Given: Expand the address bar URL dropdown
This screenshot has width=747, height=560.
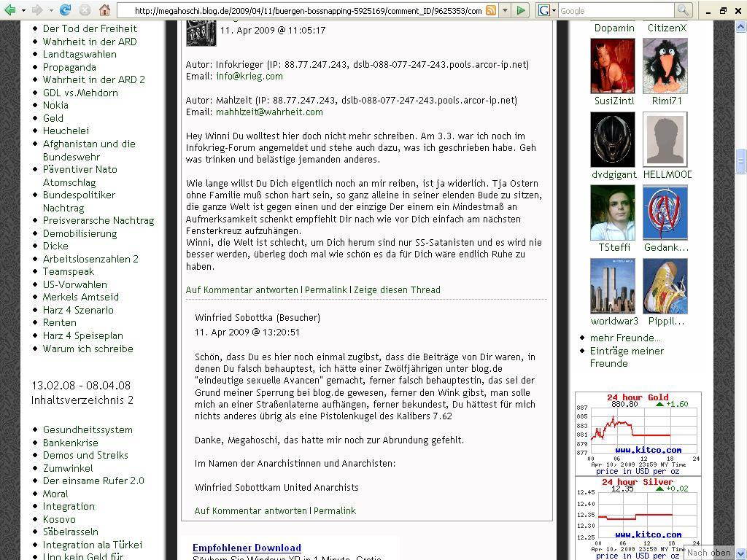Looking at the screenshot, I should (505, 10).
